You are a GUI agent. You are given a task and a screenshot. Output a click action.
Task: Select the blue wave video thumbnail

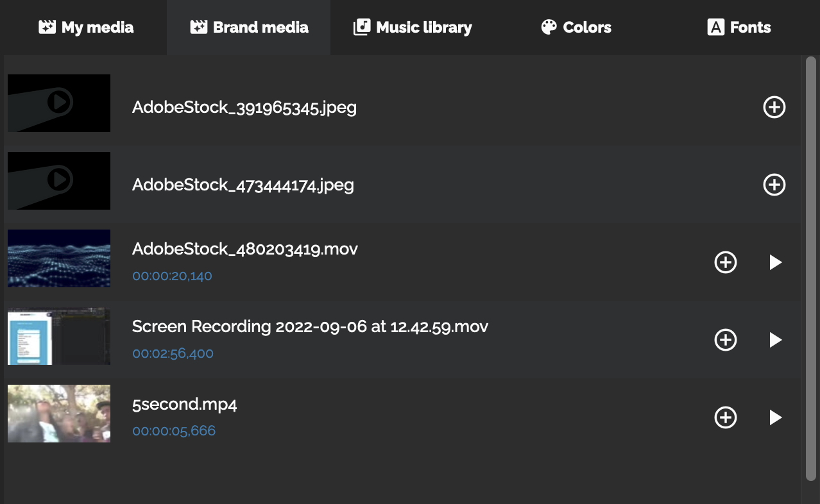click(59, 258)
